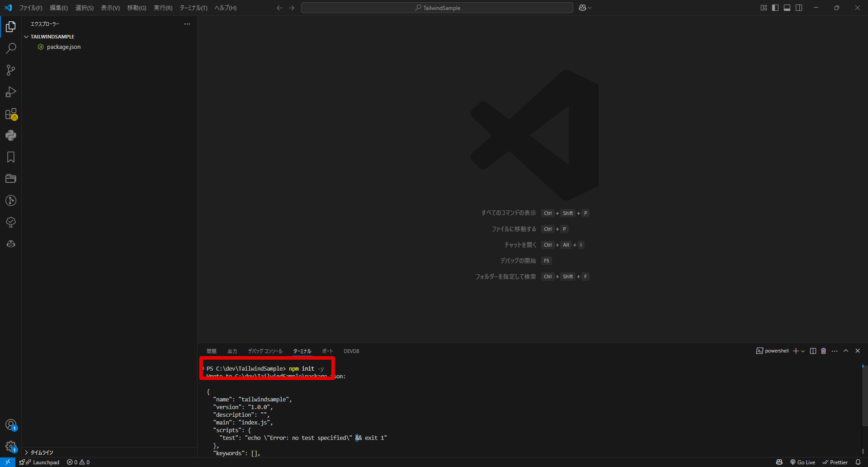Open the Bookmarks sidebar icon
Viewport: 868px width, 467px height.
[x=11, y=157]
